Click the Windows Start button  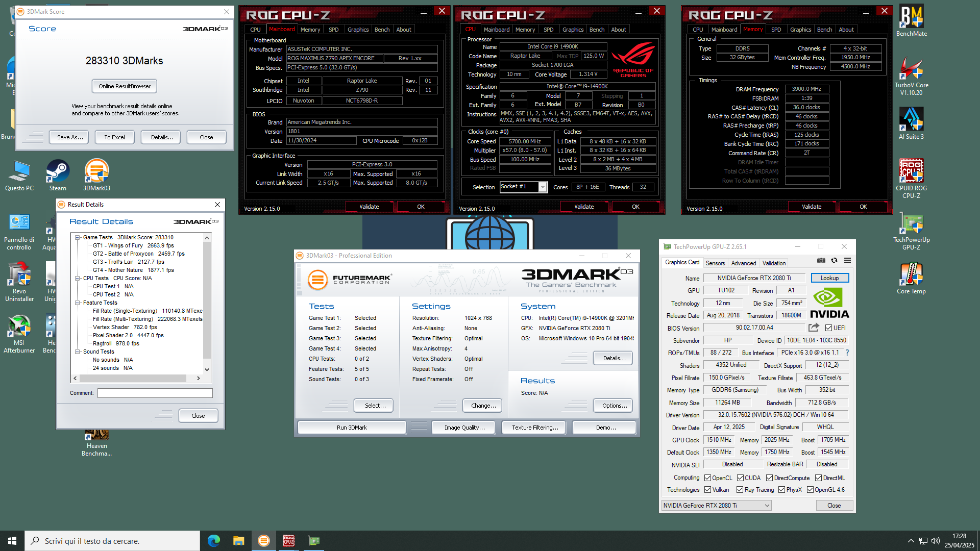12,541
